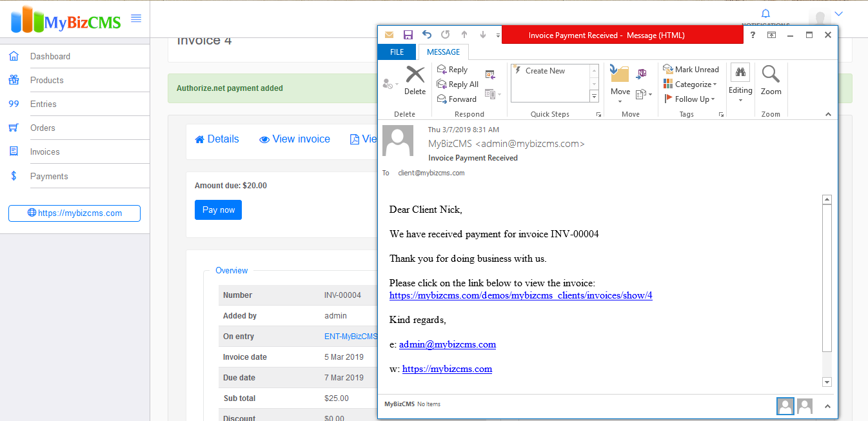Open the Tags dialog launcher
This screenshot has height=421, width=868.
(x=721, y=114)
